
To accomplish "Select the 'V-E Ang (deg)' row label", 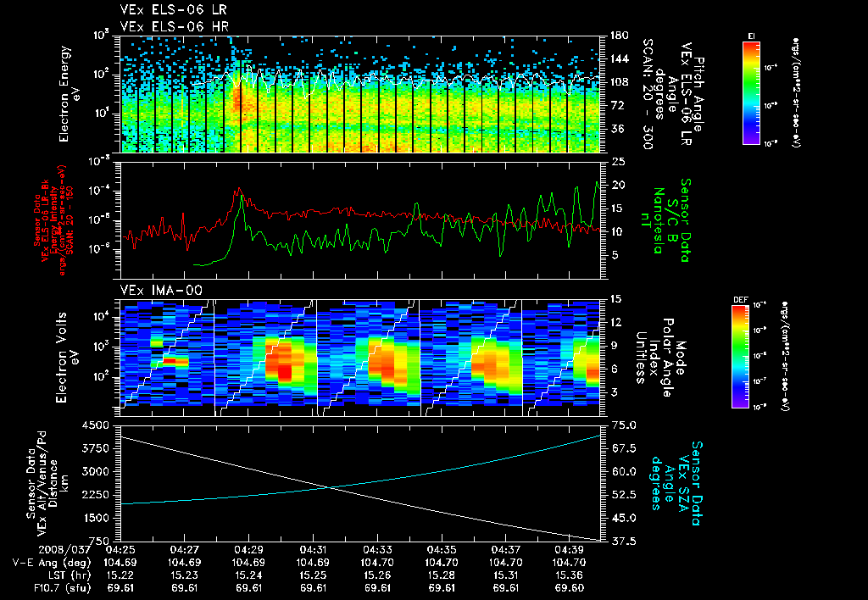I will [x=51, y=563].
